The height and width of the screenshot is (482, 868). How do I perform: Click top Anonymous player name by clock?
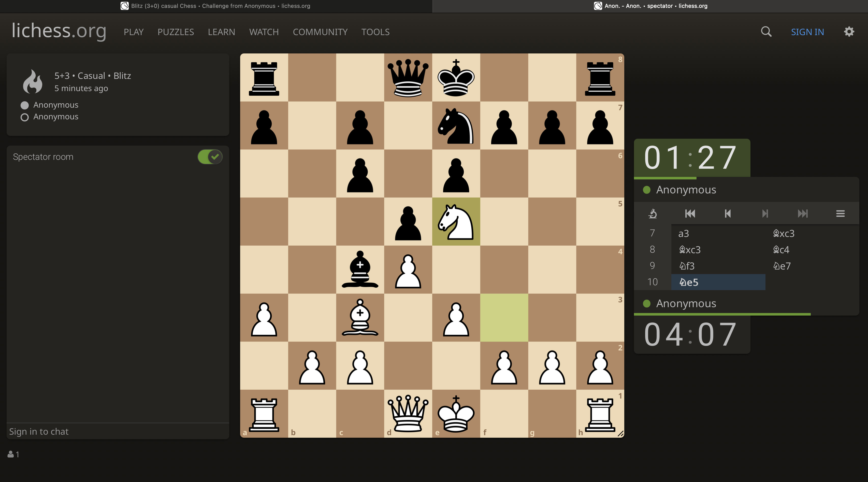click(686, 190)
